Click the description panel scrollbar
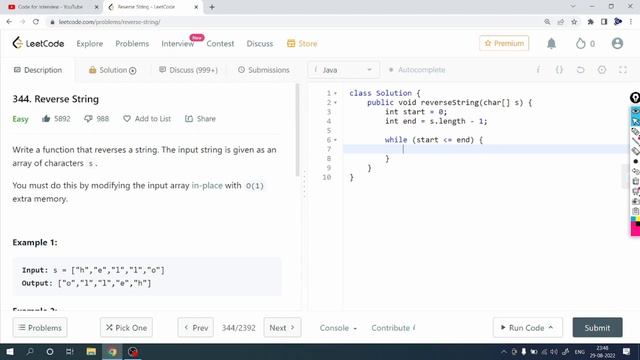This screenshot has height=360, width=640. (298, 130)
